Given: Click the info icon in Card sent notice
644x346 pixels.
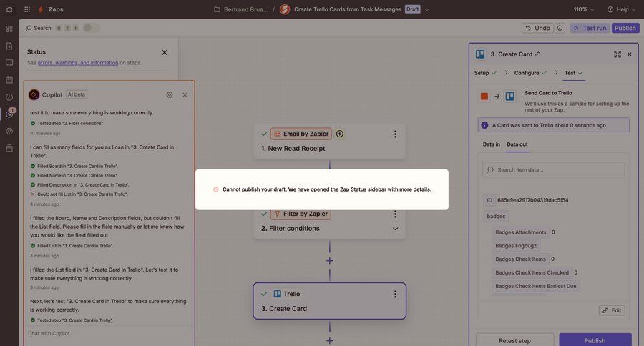Looking at the screenshot, I should point(484,125).
